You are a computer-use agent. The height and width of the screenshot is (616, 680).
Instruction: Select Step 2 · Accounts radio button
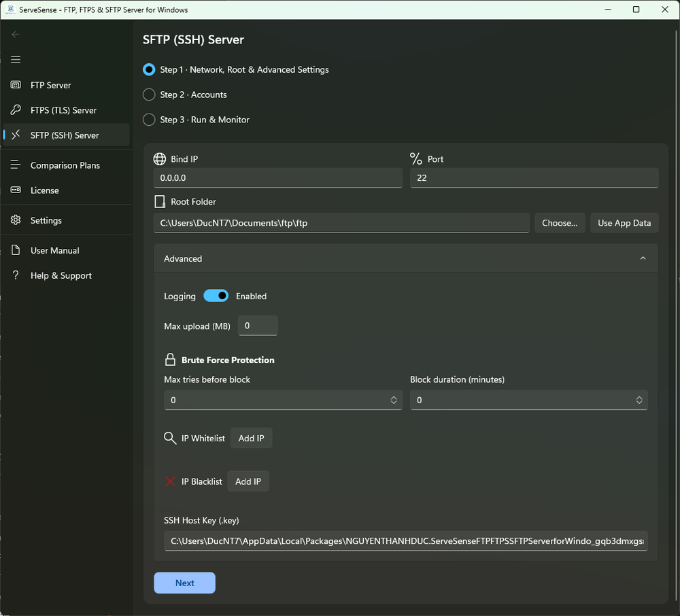[148, 95]
